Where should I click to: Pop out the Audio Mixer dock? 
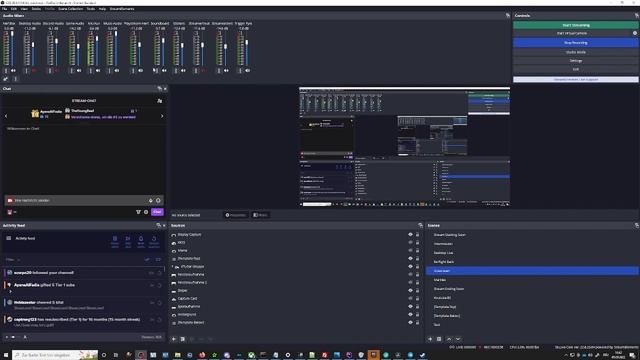508,16
